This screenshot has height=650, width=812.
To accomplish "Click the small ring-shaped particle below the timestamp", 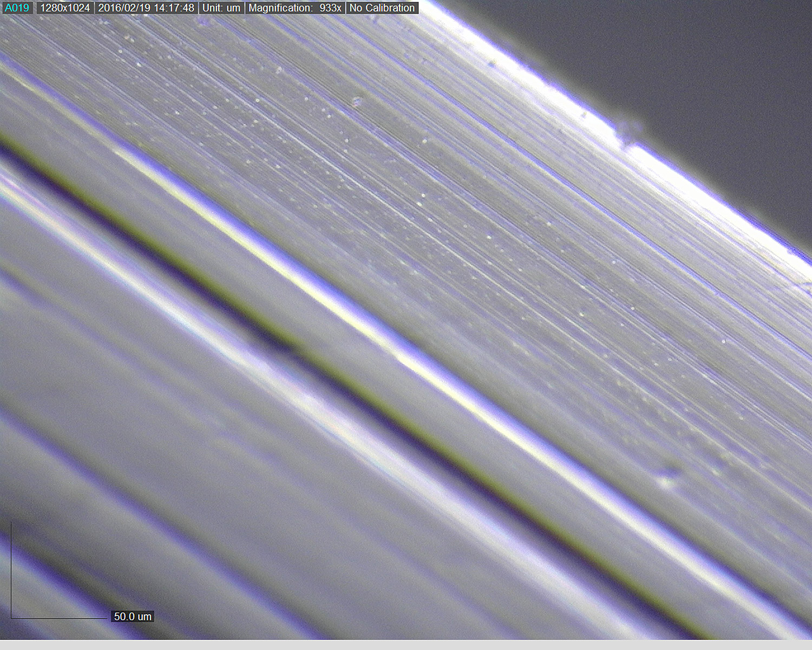I will pyautogui.click(x=357, y=101).
